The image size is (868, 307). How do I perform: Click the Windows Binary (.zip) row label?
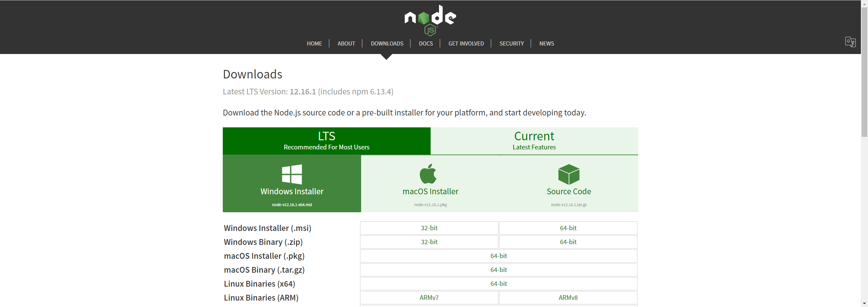tap(263, 242)
